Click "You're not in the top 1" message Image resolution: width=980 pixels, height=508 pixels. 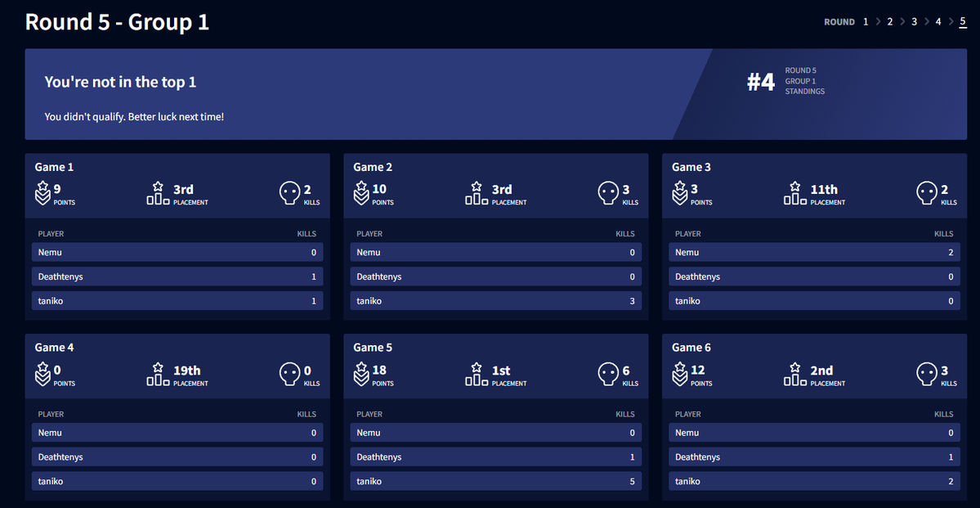(x=121, y=82)
